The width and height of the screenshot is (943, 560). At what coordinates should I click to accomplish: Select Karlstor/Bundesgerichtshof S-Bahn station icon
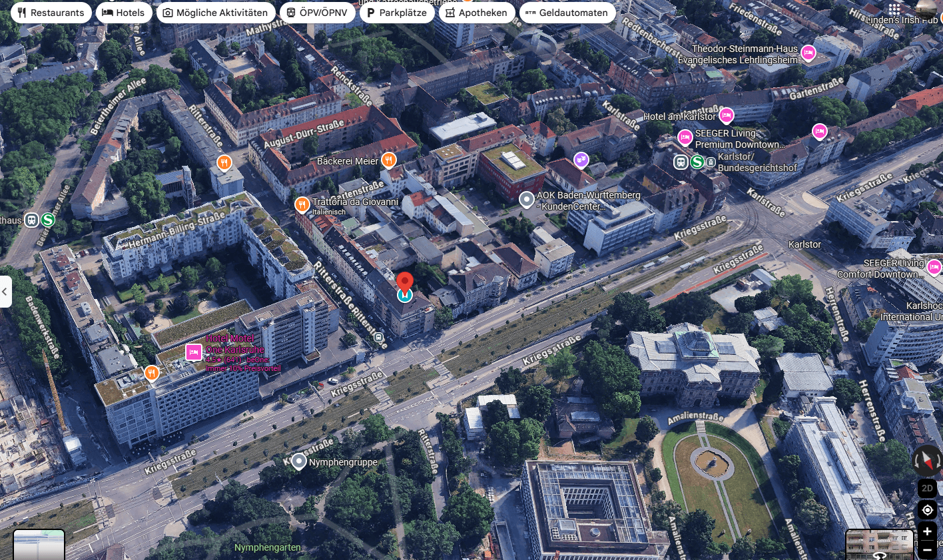tap(697, 162)
